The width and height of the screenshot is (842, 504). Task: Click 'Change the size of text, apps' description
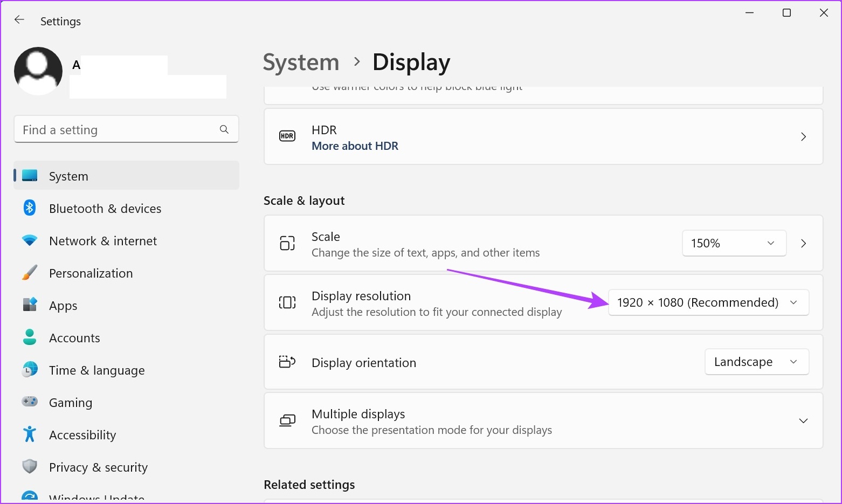[x=425, y=253]
